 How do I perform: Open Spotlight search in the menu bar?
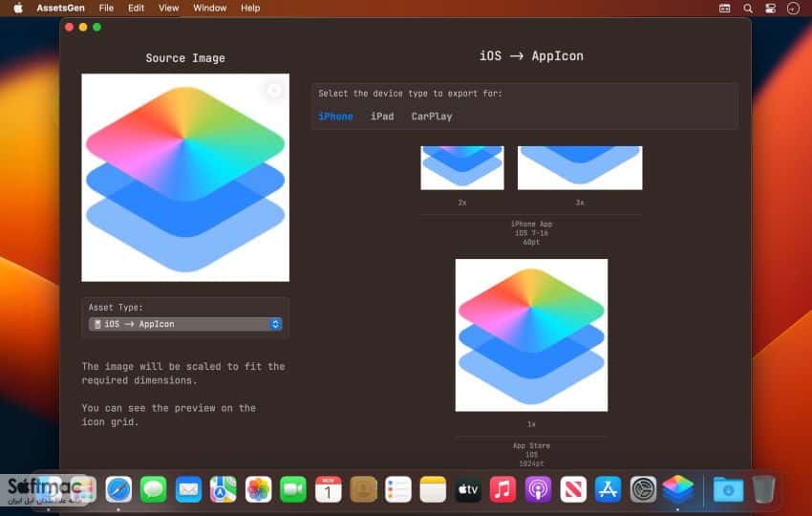(748, 9)
